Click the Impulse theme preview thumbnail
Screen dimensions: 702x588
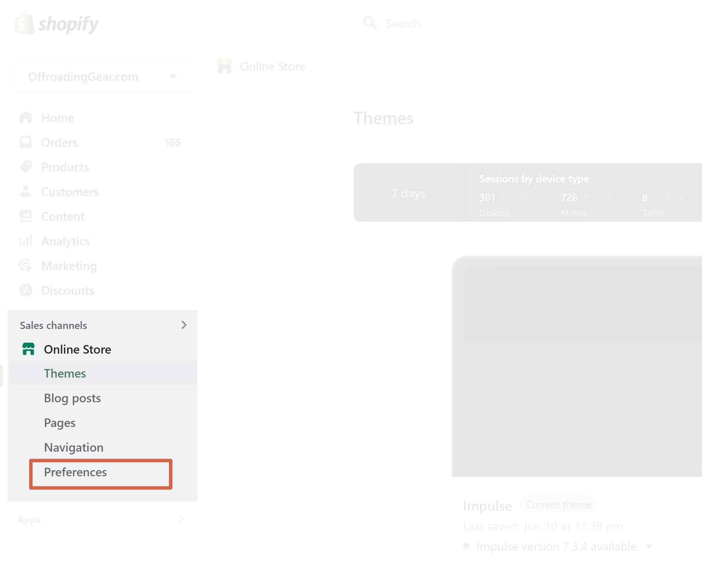click(x=577, y=366)
